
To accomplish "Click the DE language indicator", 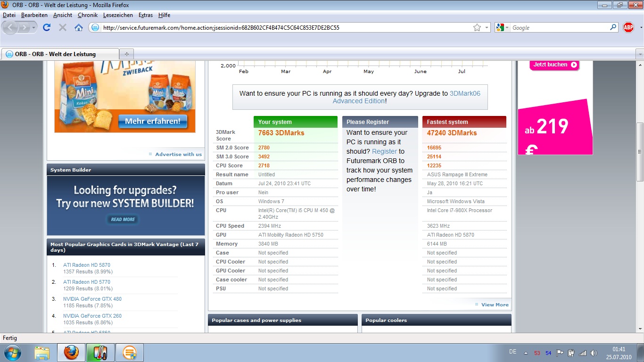I will click(x=512, y=352).
